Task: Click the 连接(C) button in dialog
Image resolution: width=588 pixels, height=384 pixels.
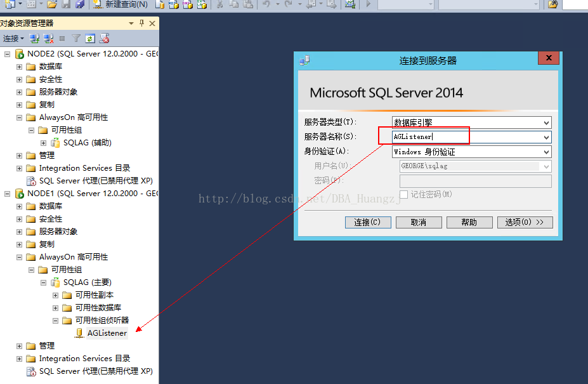Action: [x=368, y=222]
